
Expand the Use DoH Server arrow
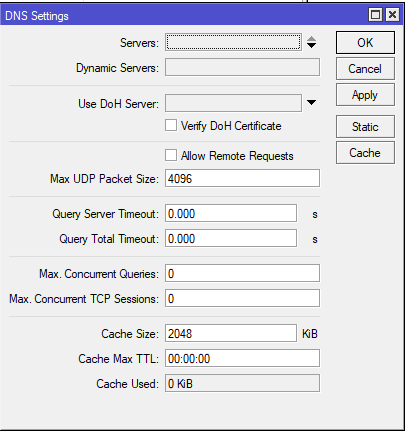pos(311,103)
